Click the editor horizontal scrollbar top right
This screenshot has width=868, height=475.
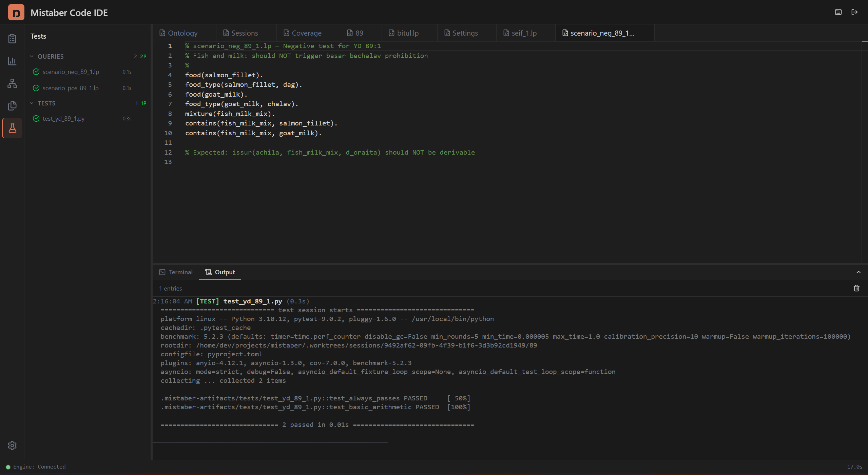pos(863,41)
